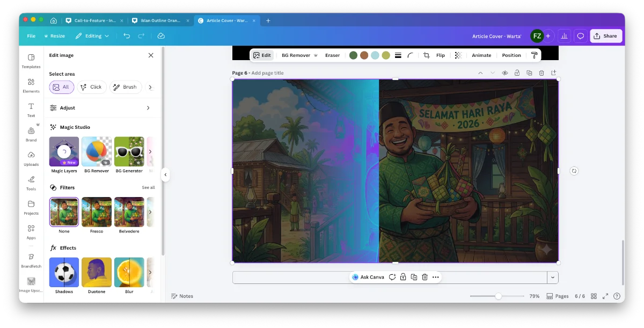Switch to the Call-to-Feature browser tab

tap(95, 21)
